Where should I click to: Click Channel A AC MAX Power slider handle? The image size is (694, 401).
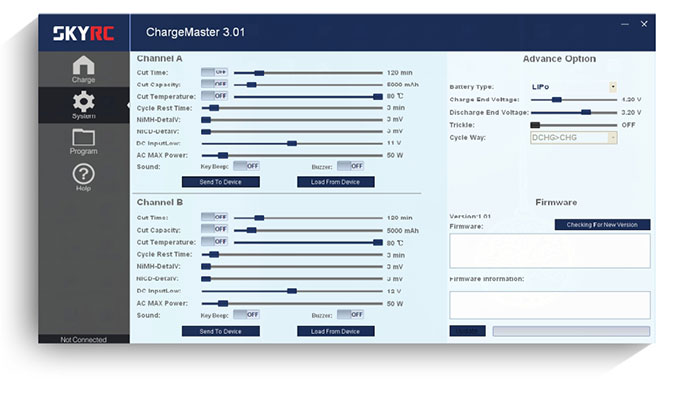(x=223, y=155)
